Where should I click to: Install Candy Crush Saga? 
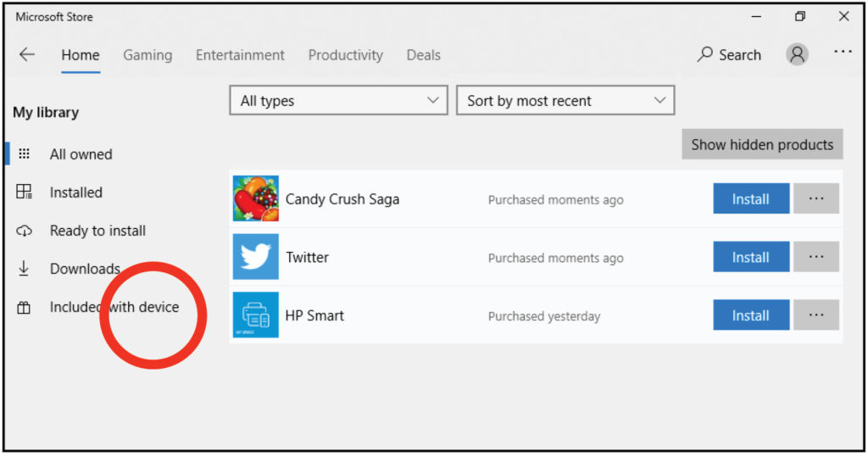751,198
